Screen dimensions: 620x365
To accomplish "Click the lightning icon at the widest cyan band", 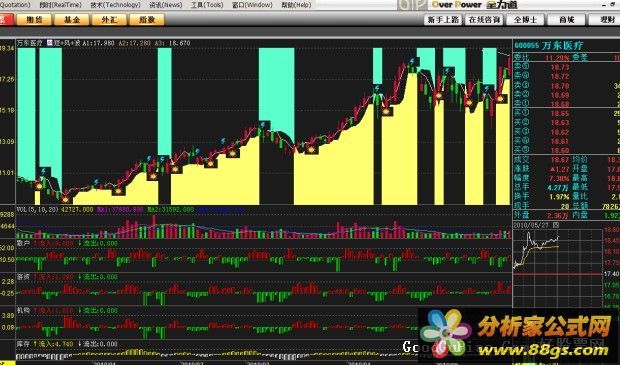I will [x=263, y=125].
